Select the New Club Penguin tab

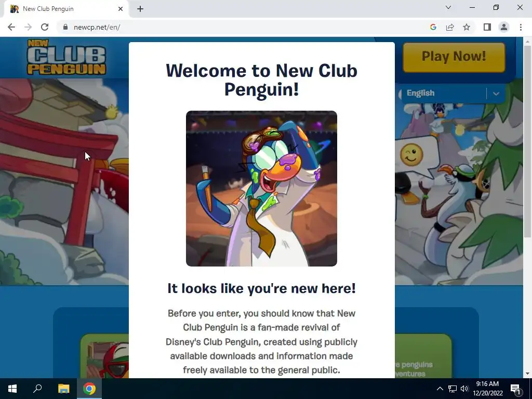tap(66, 9)
